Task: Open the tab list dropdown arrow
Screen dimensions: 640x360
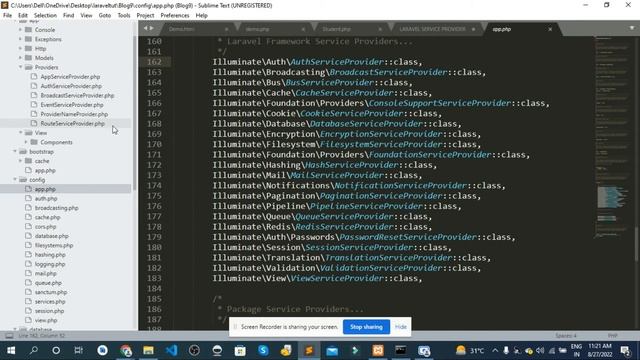Action: coord(631,28)
